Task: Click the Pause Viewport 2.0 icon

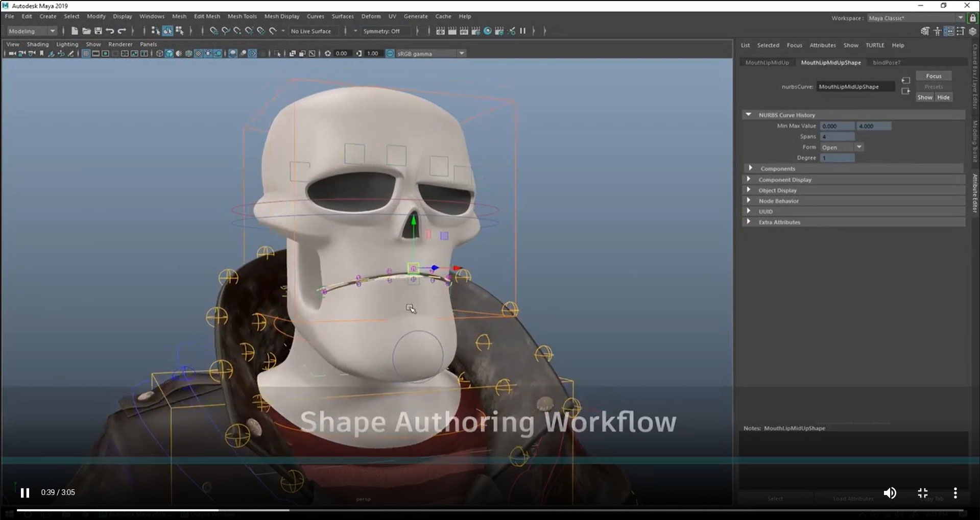Action: (x=522, y=31)
